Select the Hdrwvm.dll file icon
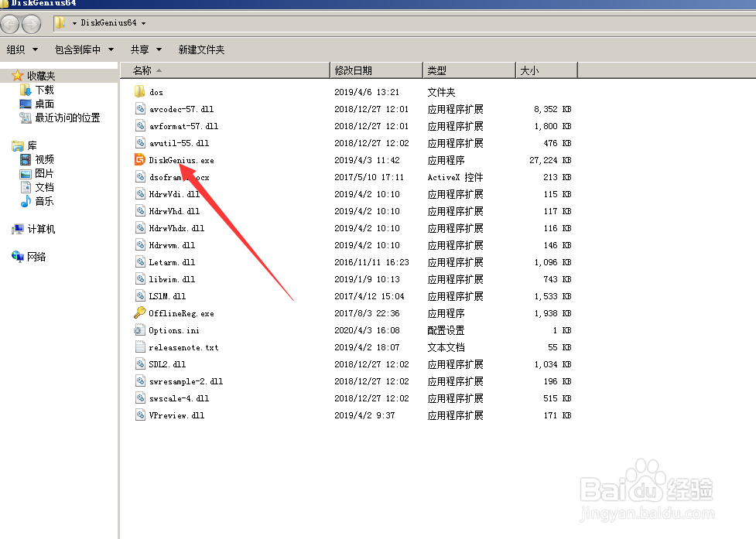The width and height of the screenshot is (756, 539). tap(140, 244)
